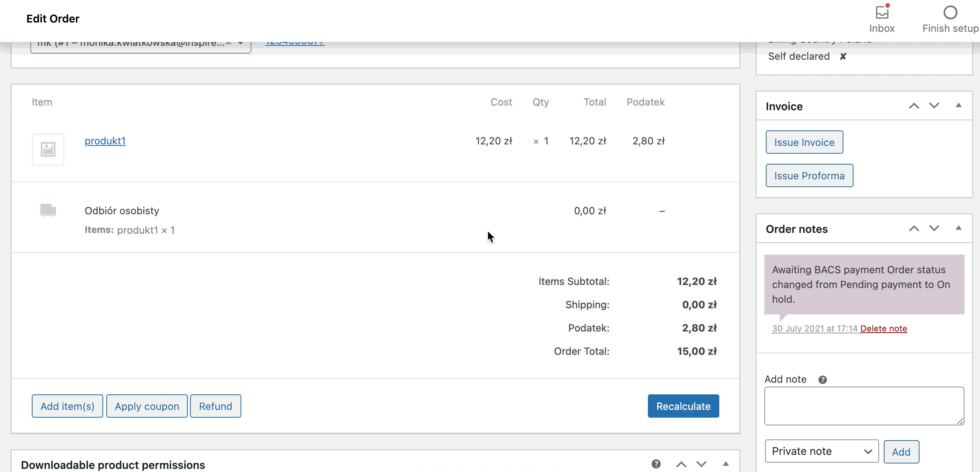Click the Refund button
Screen dimensions: 980x472
click(216, 406)
